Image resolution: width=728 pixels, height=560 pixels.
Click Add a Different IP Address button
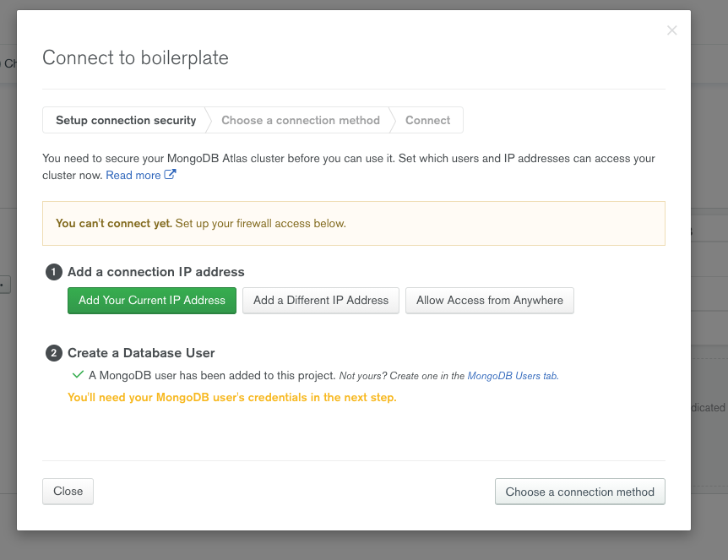[321, 301]
